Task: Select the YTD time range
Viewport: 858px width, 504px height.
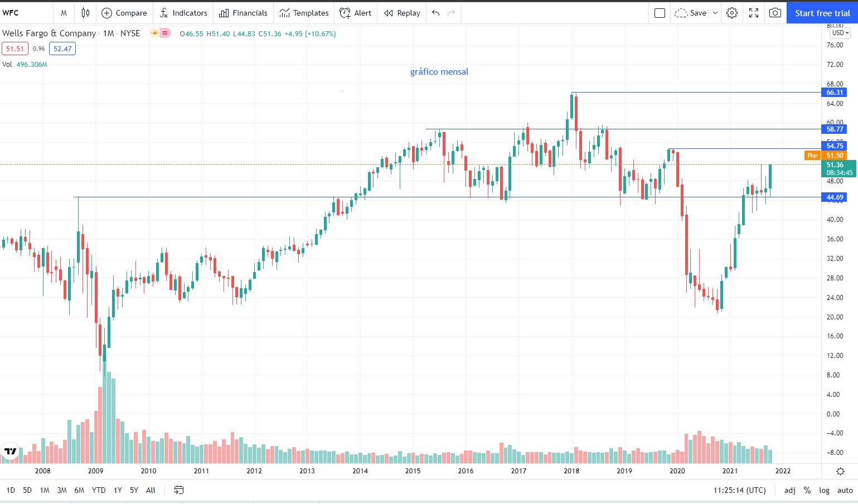Action: pos(99,490)
